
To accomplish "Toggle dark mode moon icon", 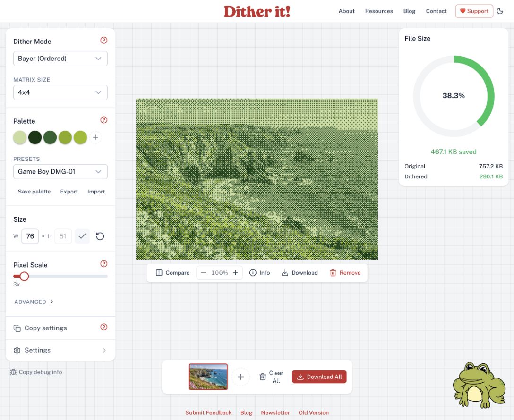I will (x=500, y=11).
